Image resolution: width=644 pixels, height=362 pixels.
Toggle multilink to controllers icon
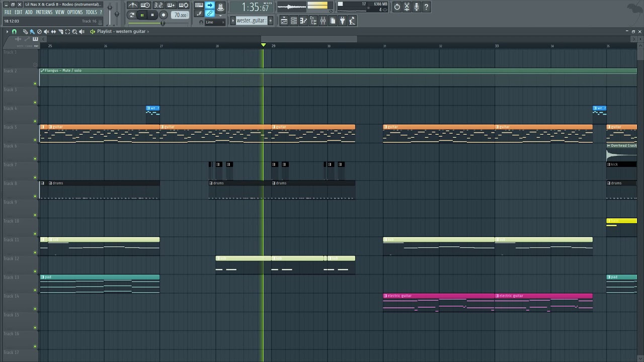210,14
